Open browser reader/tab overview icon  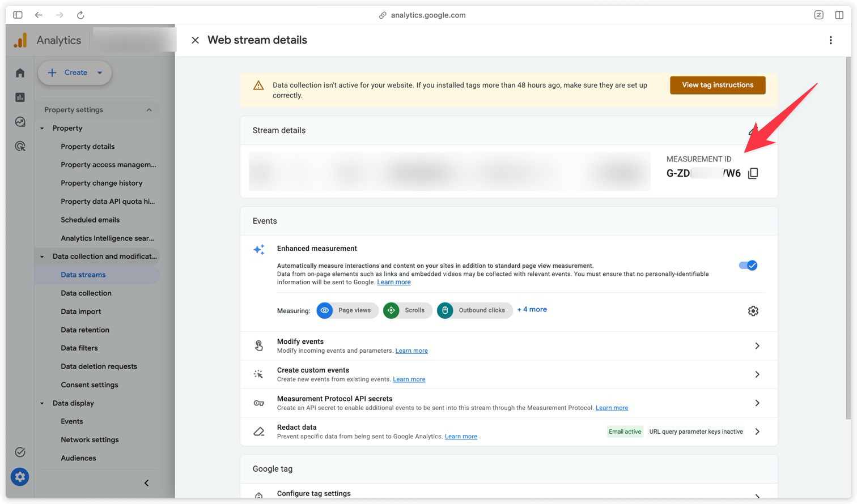(x=819, y=15)
